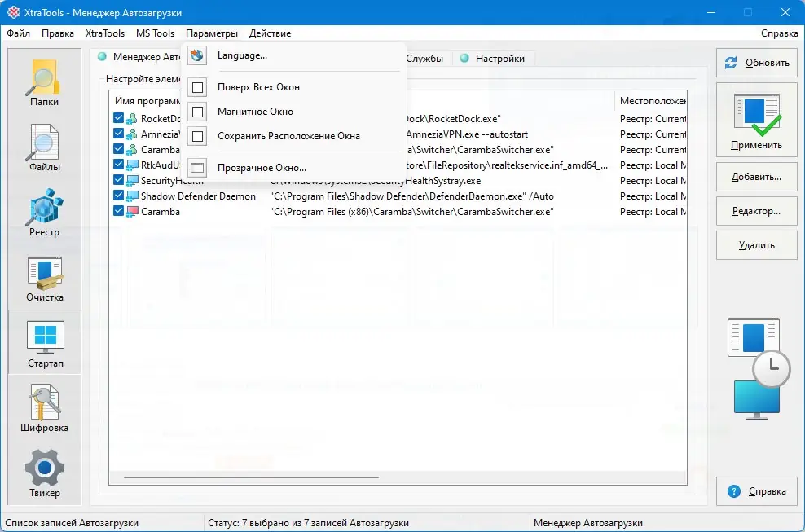The image size is (805, 532).
Task: Click the Удалить button
Action: (757, 245)
